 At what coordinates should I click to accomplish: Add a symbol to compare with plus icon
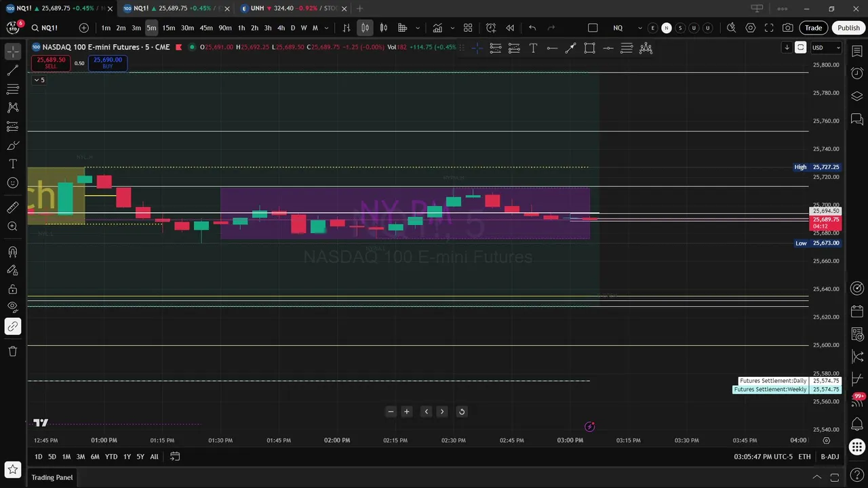point(83,28)
